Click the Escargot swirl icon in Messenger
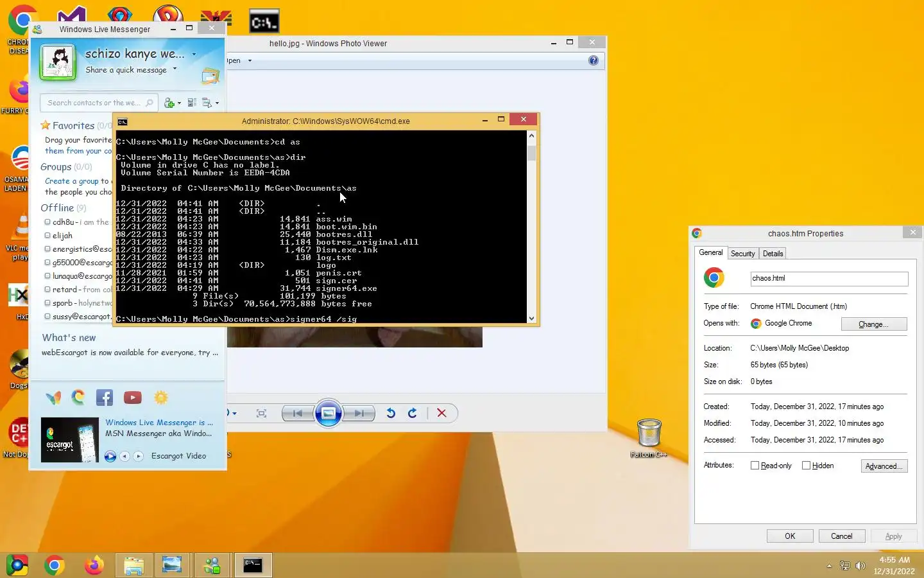 [78, 398]
